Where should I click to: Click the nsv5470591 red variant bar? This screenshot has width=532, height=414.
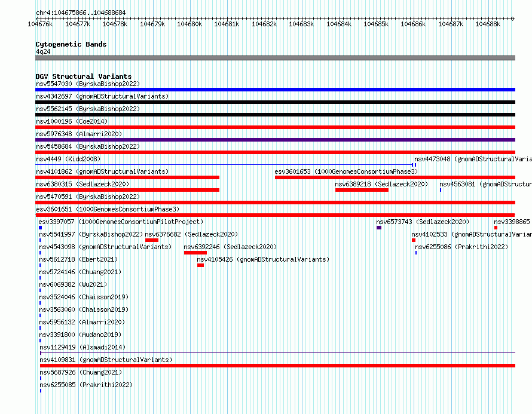(275, 203)
